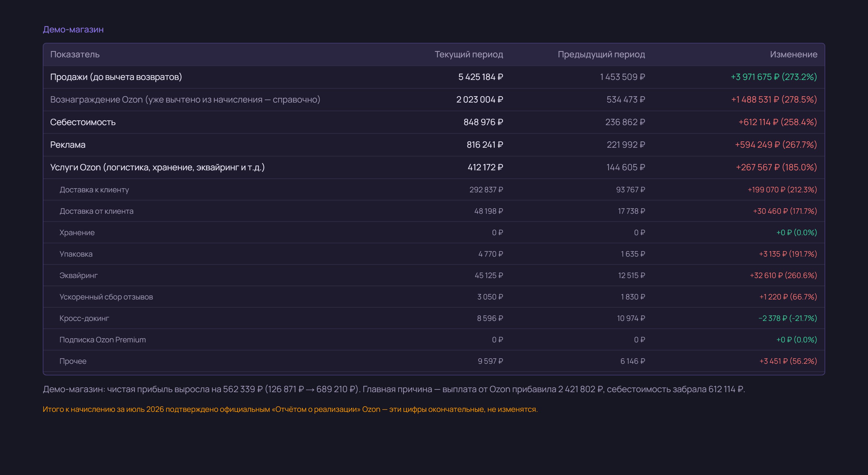Click the sales change +3 971 675 ₽ (273.2%)
Screen dimensions: 868x475
pos(774,77)
